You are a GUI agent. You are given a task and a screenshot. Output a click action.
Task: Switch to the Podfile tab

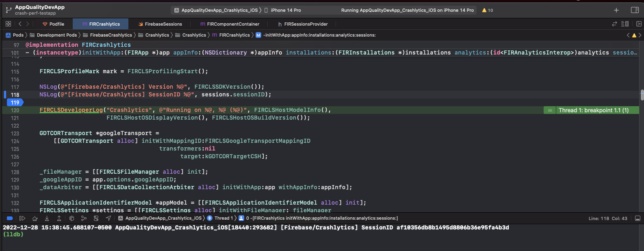click(x=53, y=24)
